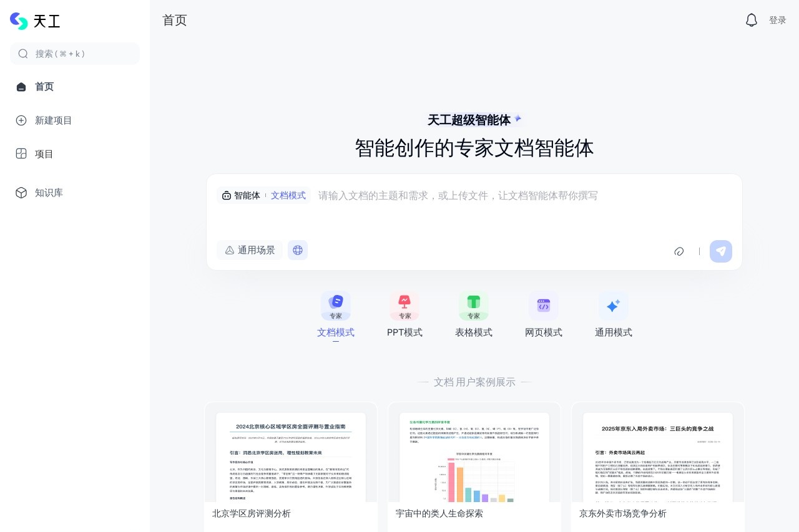Toggle the web search globe button
Screen dimensions: 799x532
point(298,250)
